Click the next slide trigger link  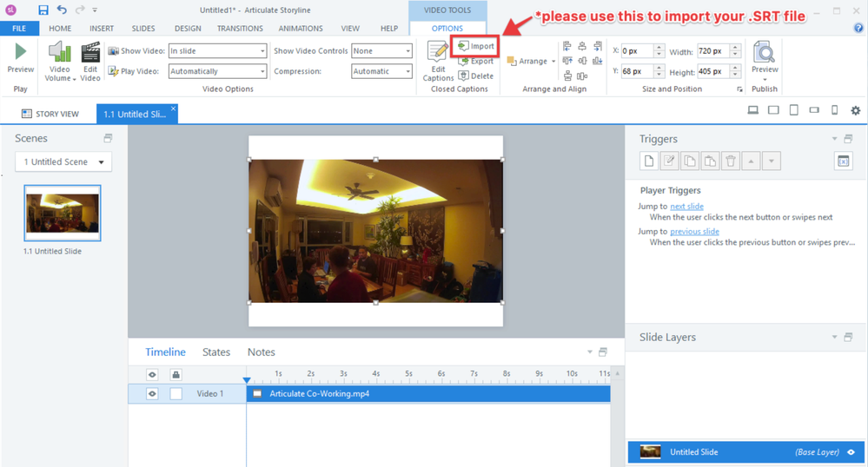click(x=687, y=207)
